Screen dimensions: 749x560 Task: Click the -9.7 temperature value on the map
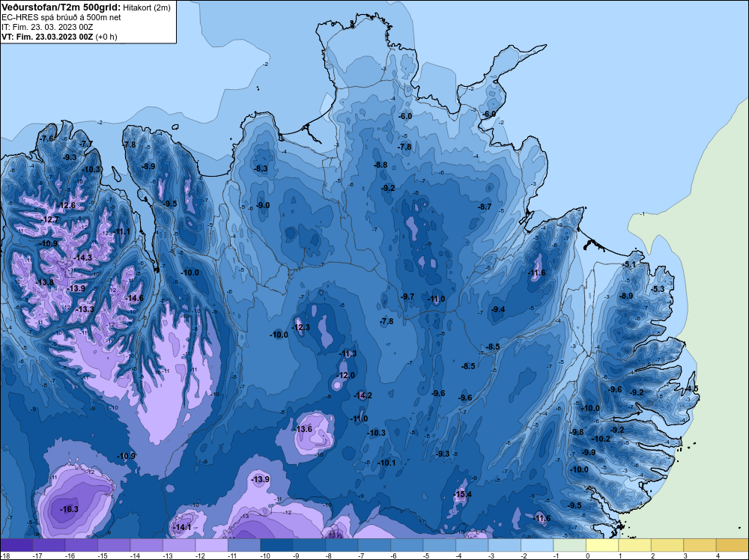(x=407, y=296)
